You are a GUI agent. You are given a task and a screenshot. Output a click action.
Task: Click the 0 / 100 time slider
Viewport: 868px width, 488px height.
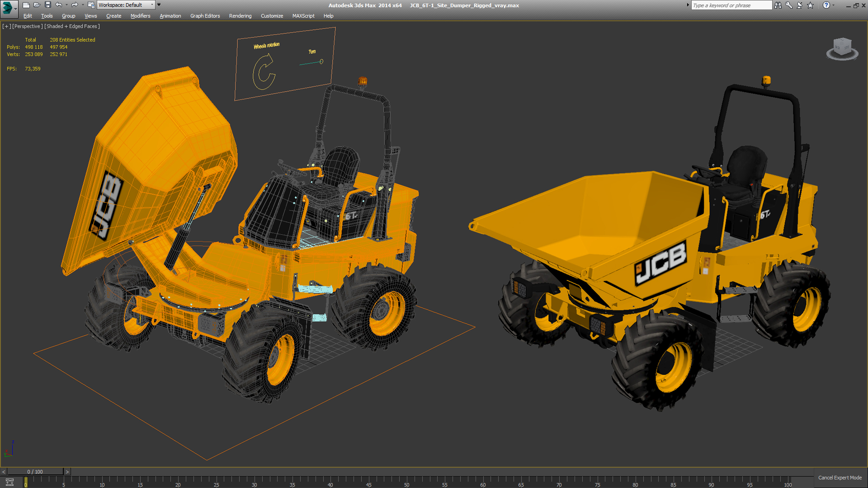coord(35,472)
